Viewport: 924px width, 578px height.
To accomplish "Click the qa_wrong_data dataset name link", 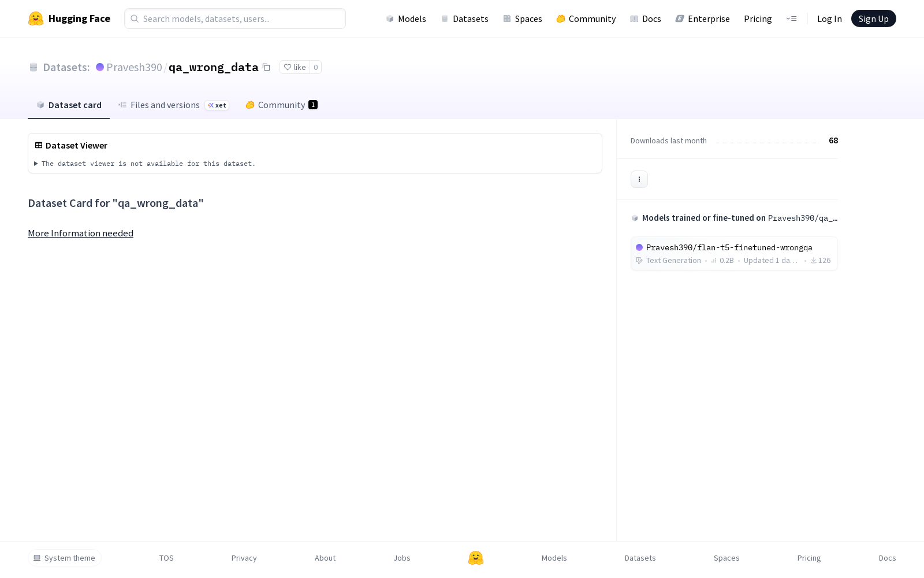I will coord(214,67).
